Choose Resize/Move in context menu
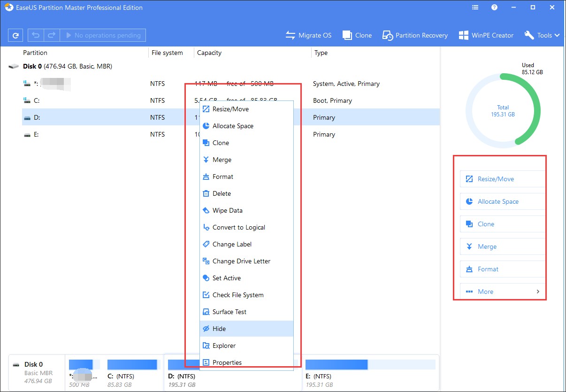Screen dimensions: 566x392 (246, 109)
